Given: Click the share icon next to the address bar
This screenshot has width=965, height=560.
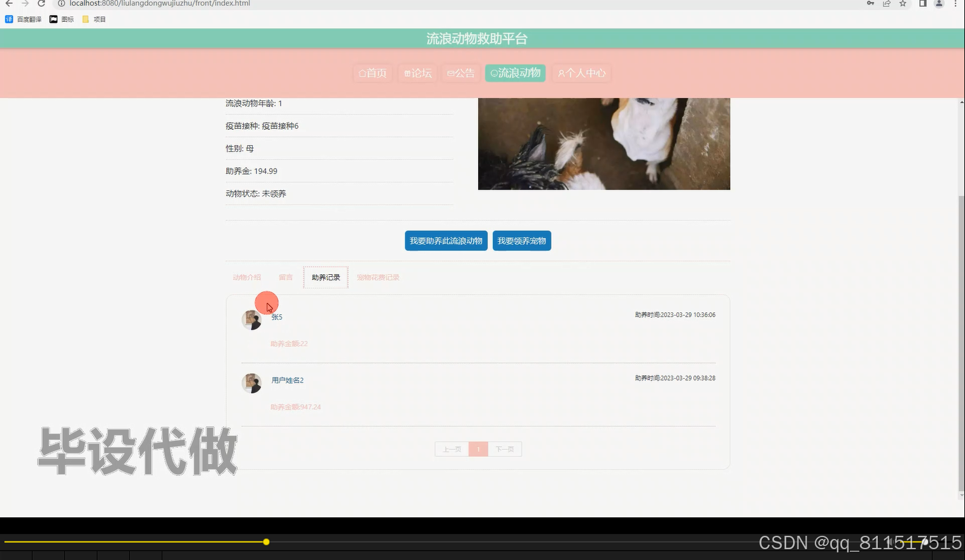Looking at the screenshot, I should (x=886, y=4).
